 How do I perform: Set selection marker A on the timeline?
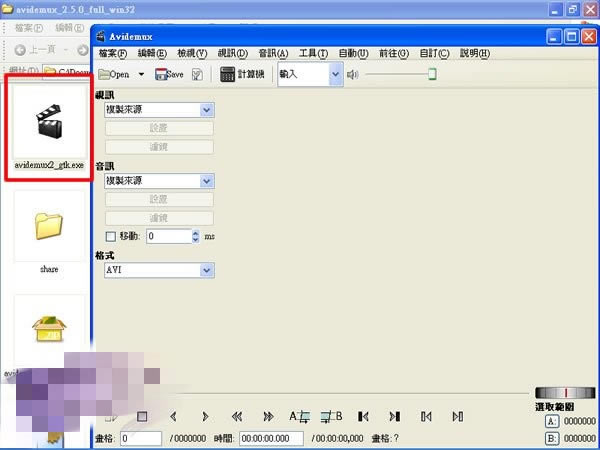click(x=299, y=416)
